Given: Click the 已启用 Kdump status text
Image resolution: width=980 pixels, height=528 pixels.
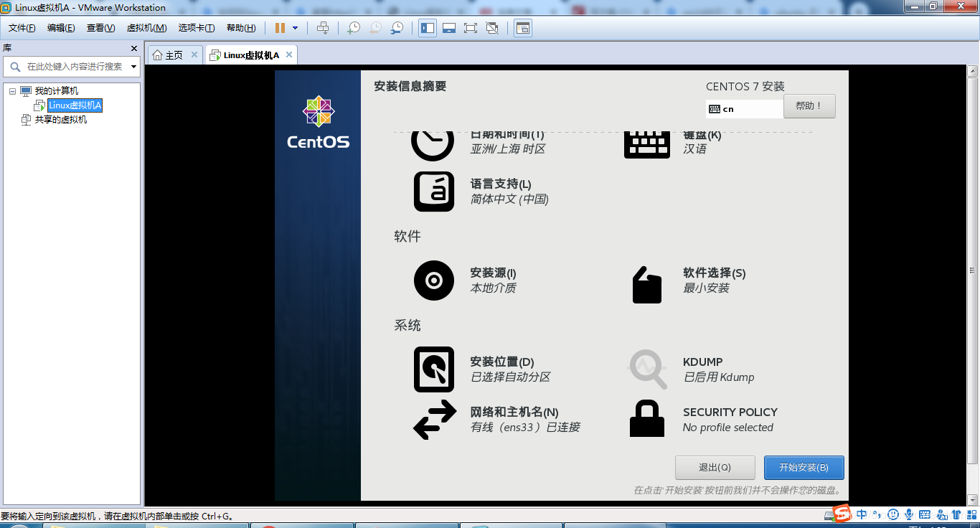Looking at the screenshot, I should [719, 377].
